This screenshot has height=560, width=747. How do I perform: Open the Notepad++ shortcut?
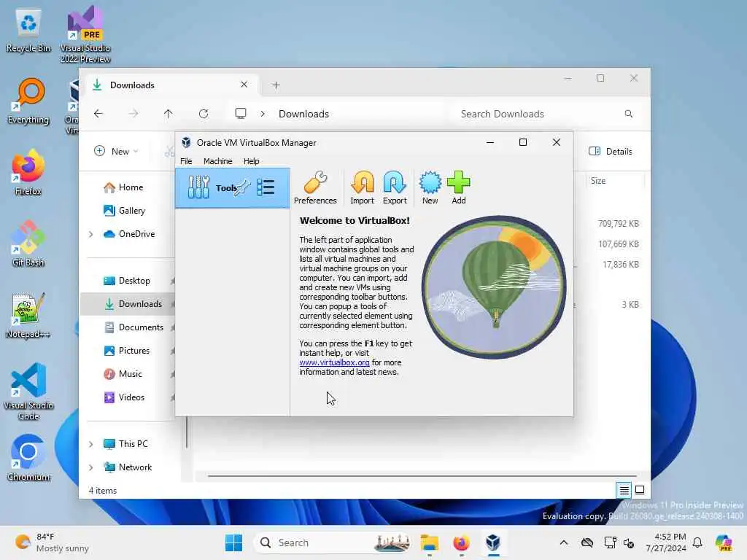tap(28, 315)
